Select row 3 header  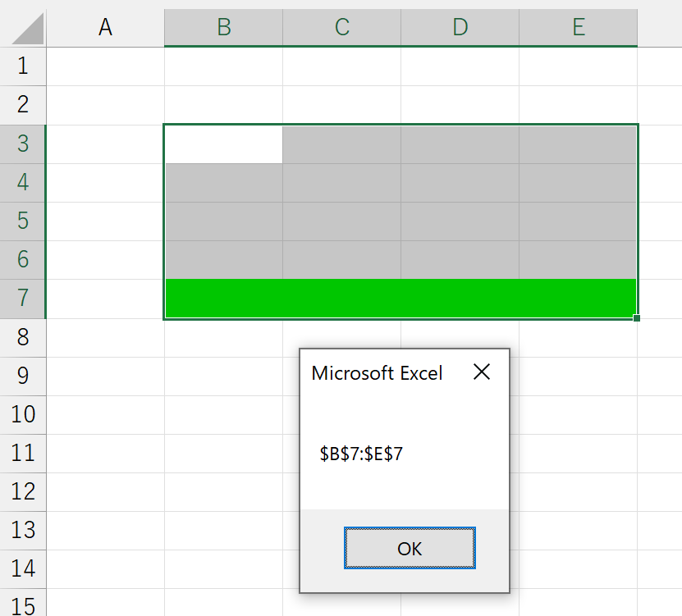click(x=23, y=144)
